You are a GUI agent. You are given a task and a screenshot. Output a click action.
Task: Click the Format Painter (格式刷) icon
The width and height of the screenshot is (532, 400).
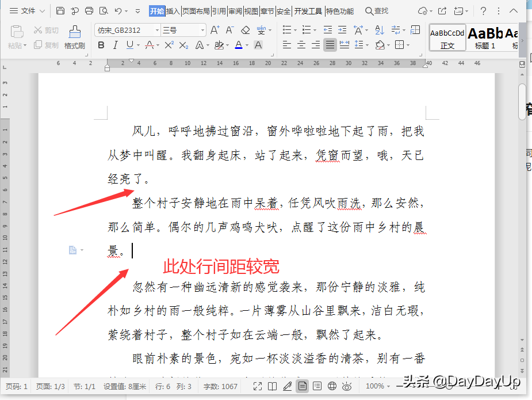coord(75,37)
